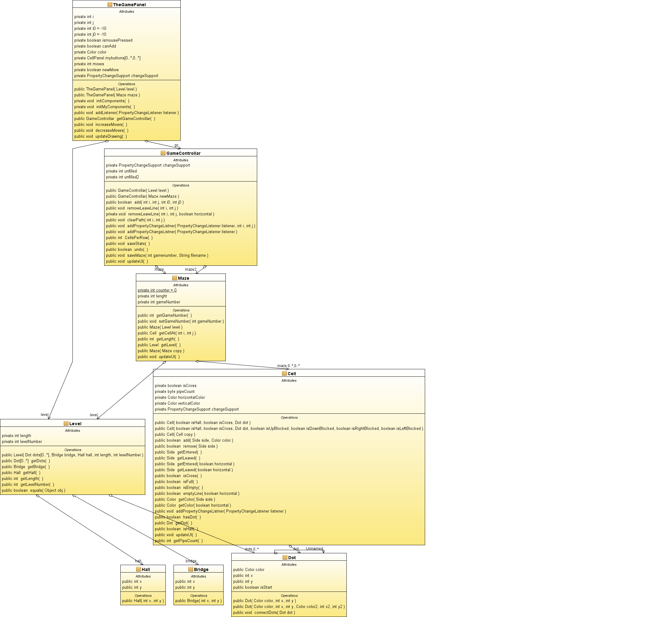Click Dot attribute 'public Color color'

[x=249, y=570]
